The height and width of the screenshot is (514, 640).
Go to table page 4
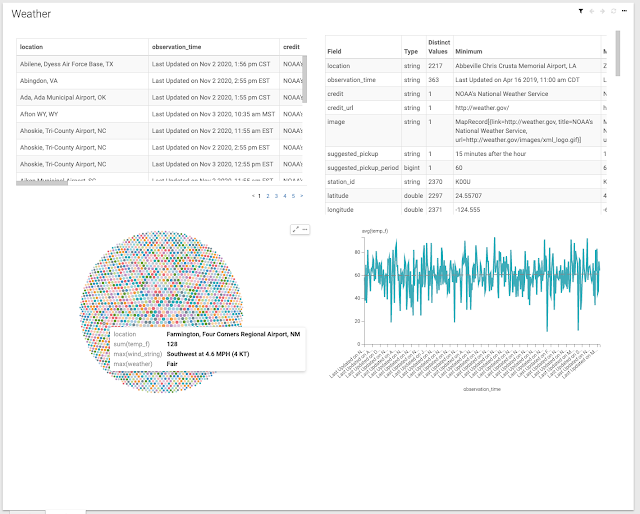click(285, 196)
